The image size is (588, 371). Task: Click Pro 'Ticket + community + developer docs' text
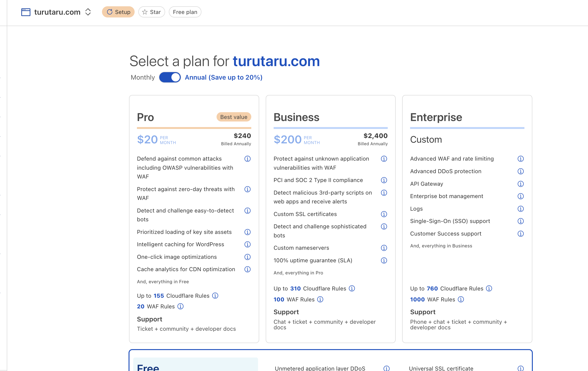coord(186,329)
